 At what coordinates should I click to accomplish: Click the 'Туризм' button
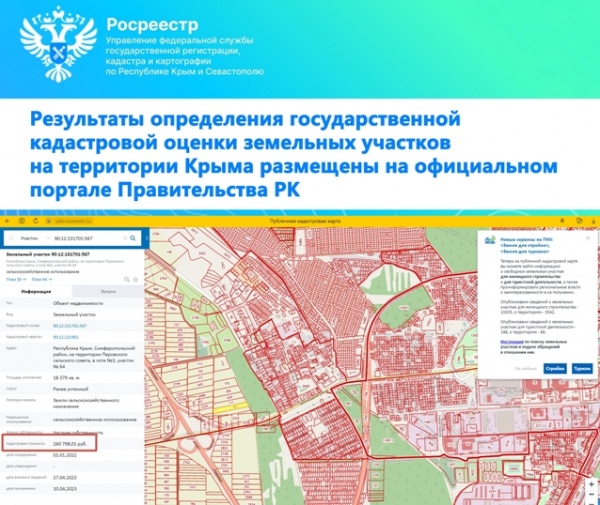pos(582,368)
